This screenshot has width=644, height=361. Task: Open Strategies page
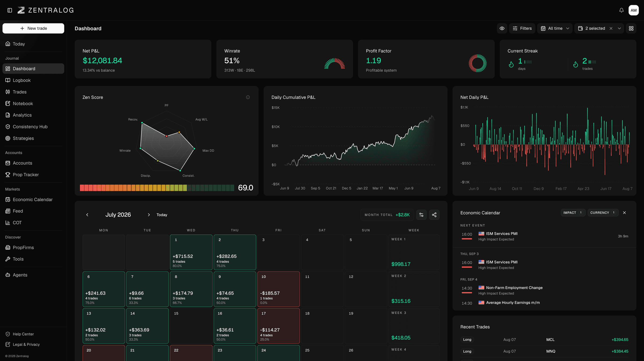click(x=33, y=138)
